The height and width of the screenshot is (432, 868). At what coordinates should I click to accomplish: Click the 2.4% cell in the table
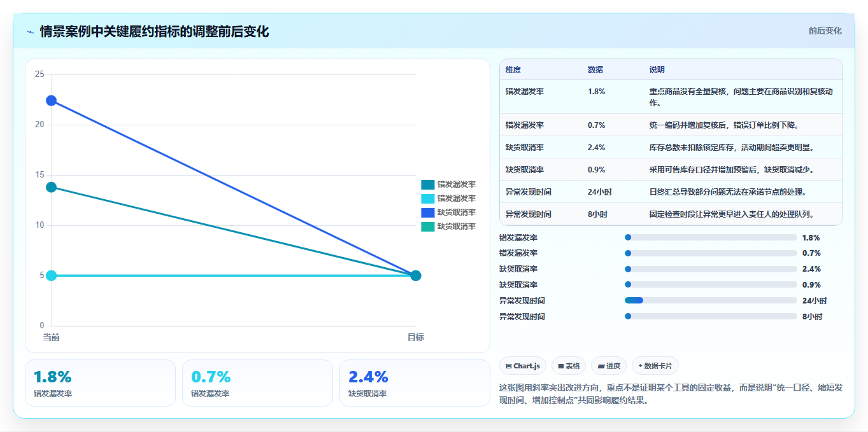pyautogui.click(x=597, y=148)
